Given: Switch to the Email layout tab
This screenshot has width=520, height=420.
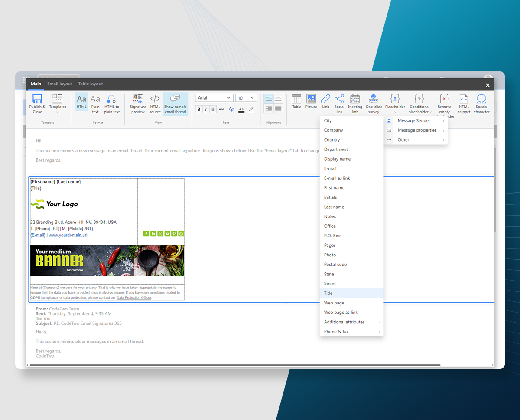Looking at the screenshot, I should pos(59,84).
